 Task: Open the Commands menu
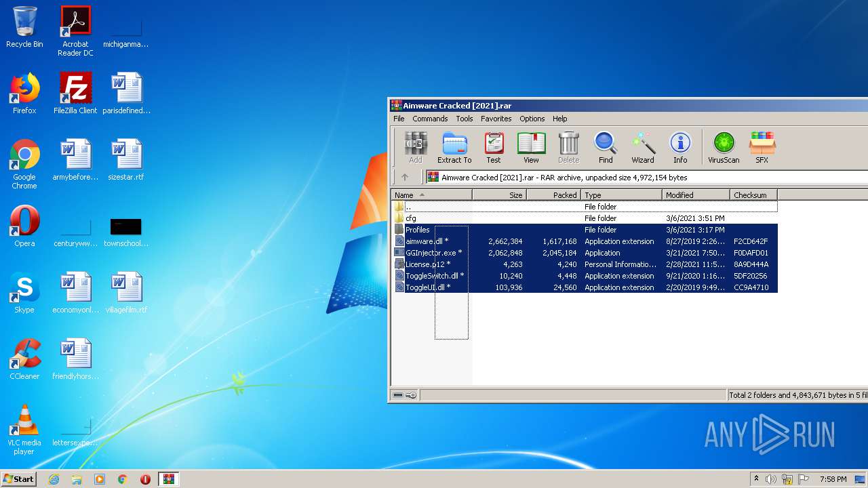pos(430,119)
